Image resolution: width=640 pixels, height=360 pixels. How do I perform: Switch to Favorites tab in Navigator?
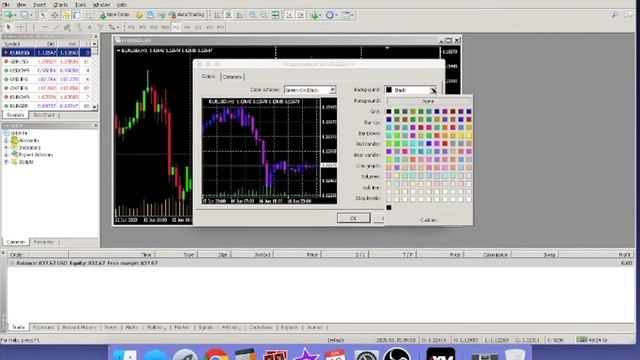point(44,242)
